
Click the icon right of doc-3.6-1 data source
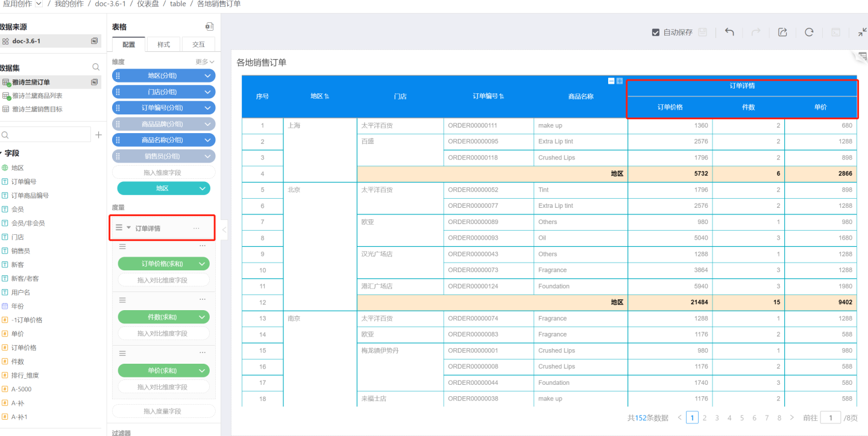(x=95, y=41)
